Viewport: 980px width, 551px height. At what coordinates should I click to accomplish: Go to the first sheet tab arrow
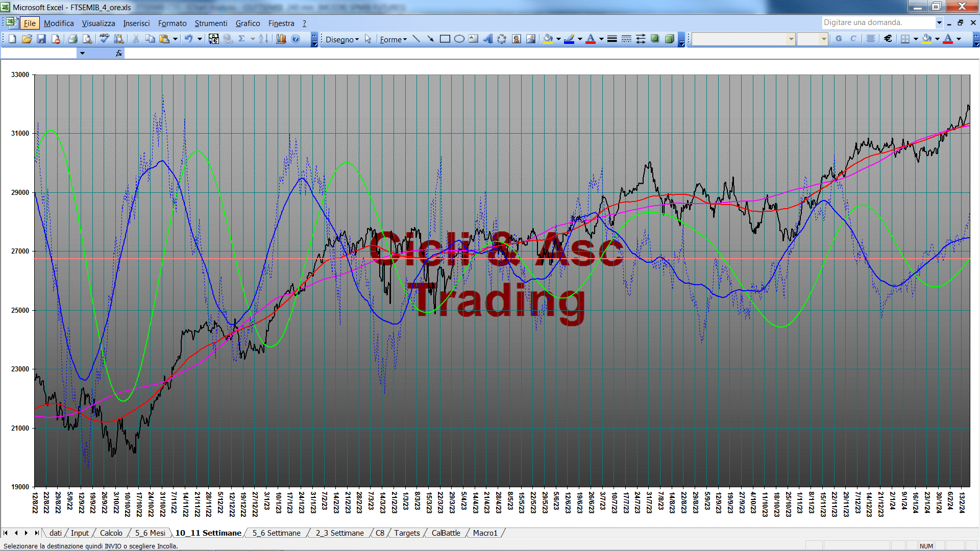click(6, 533)
